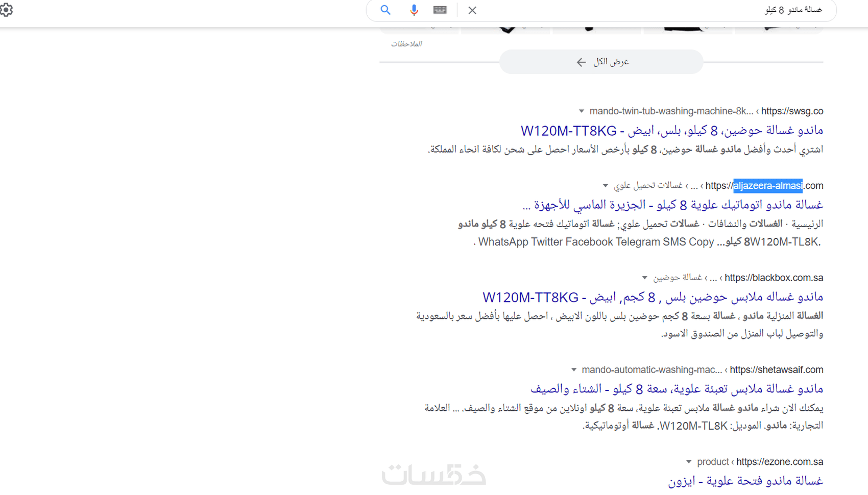
Task: Clear the search query with the X
Action: point(472,10)
